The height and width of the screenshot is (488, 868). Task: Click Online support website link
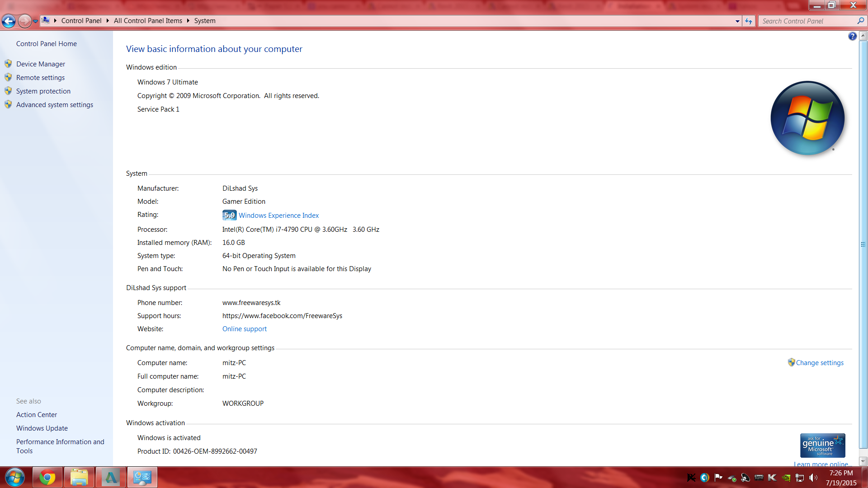pyautogui.click(x=245, y=329)
